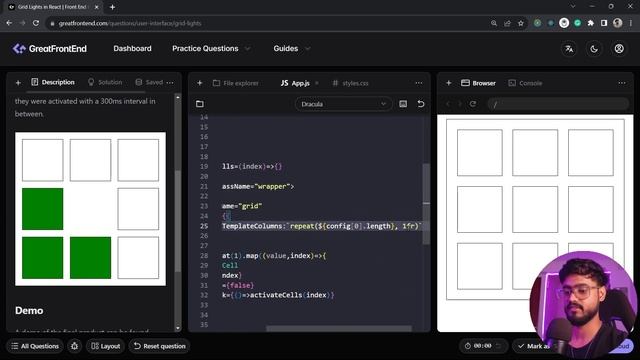Screen dimensions: 640x360
Task: Expand the Practice Questions menu
Action: coord(211,49)
